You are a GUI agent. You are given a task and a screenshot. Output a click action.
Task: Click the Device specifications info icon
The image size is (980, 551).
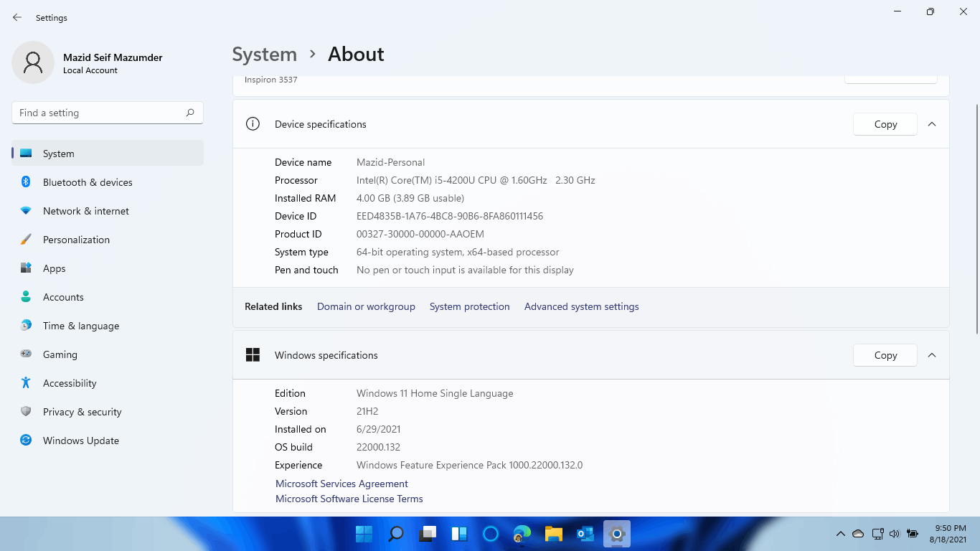pyautogui.click(x=253, y=124)
